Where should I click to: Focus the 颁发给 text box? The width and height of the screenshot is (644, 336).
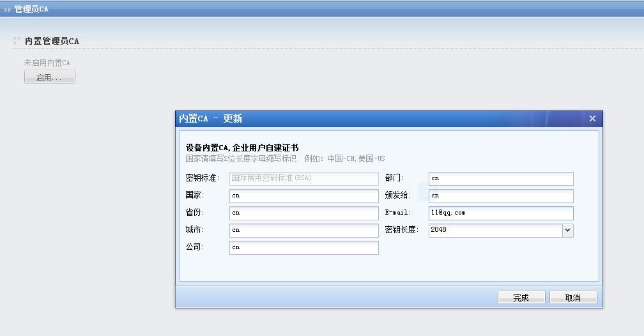(x=501, y=195)
